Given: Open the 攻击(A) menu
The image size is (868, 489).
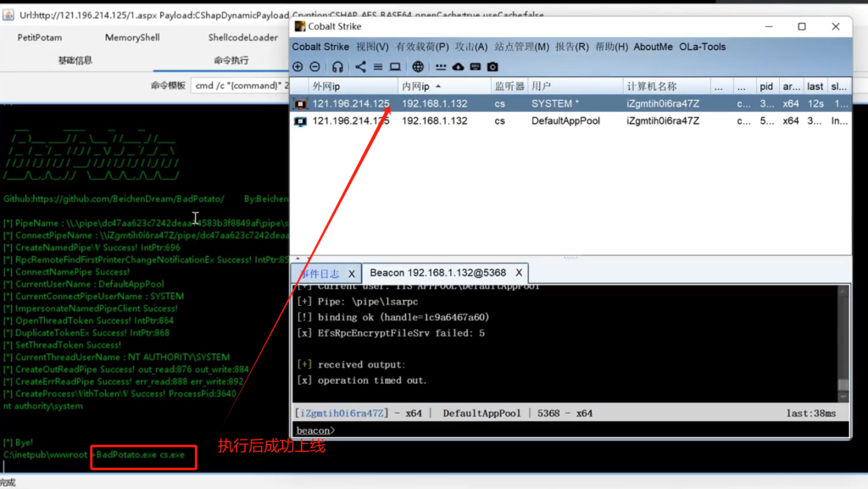Looking at the screenshot, I should (x=471, y=47).
